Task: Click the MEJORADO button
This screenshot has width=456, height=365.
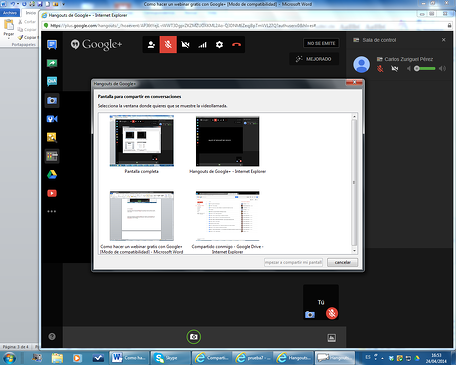Action: click(314, 59)
